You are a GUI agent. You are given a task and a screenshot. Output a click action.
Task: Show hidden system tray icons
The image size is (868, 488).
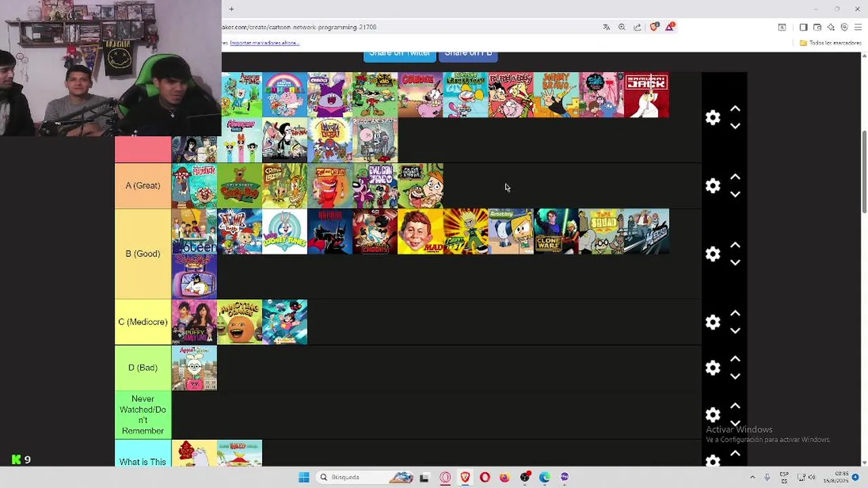[752, 477]
